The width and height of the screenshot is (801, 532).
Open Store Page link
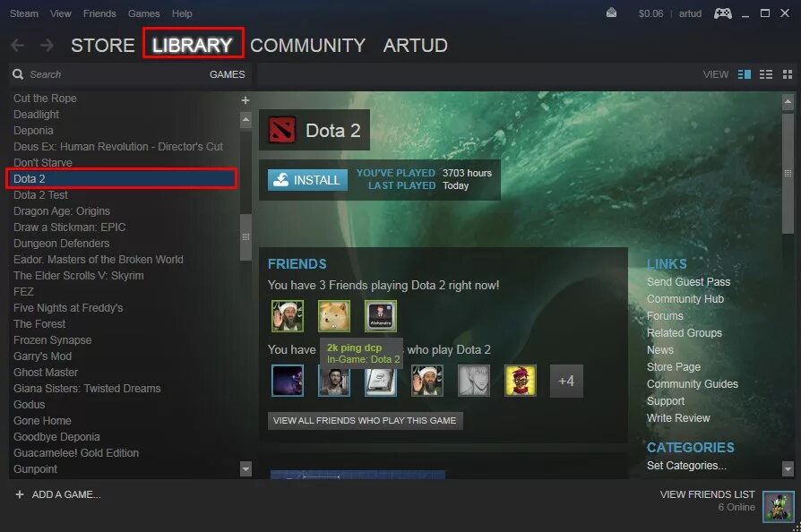coord(673,367)
